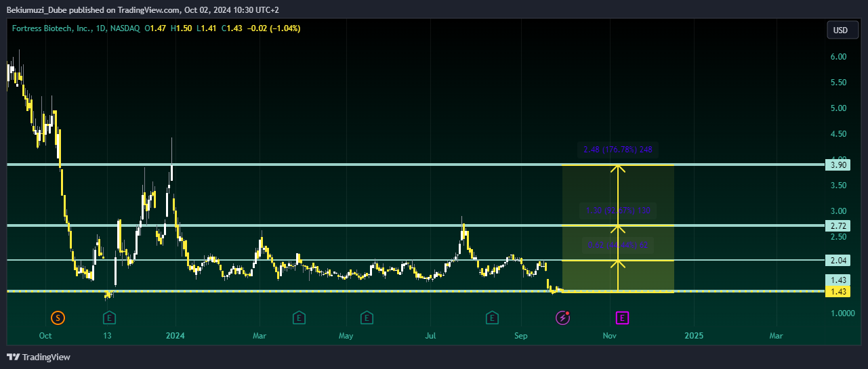Click the 3.00 price axis tick
Viewport: 868px width, 369px height.
(838, 211)
